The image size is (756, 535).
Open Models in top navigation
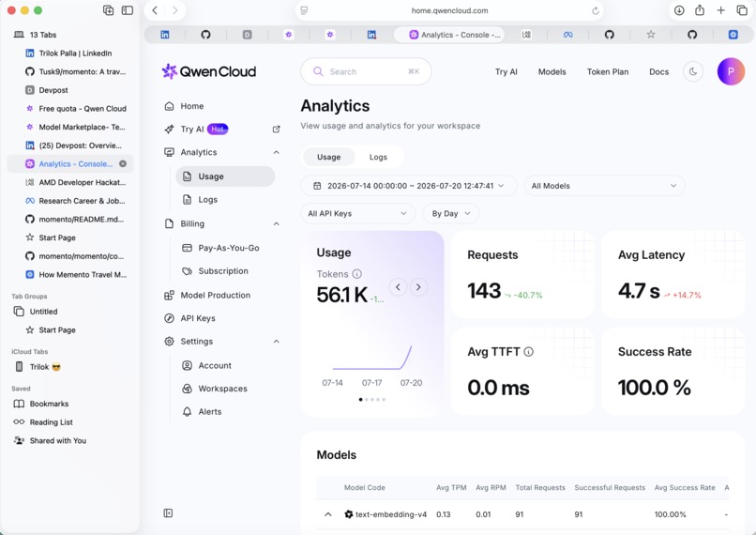coord(552,72)
